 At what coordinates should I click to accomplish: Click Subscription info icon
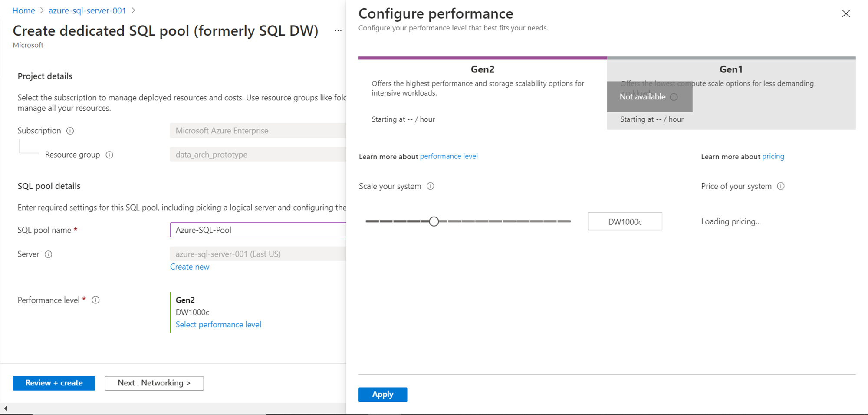pyautogui.click(x=70, y=131)
